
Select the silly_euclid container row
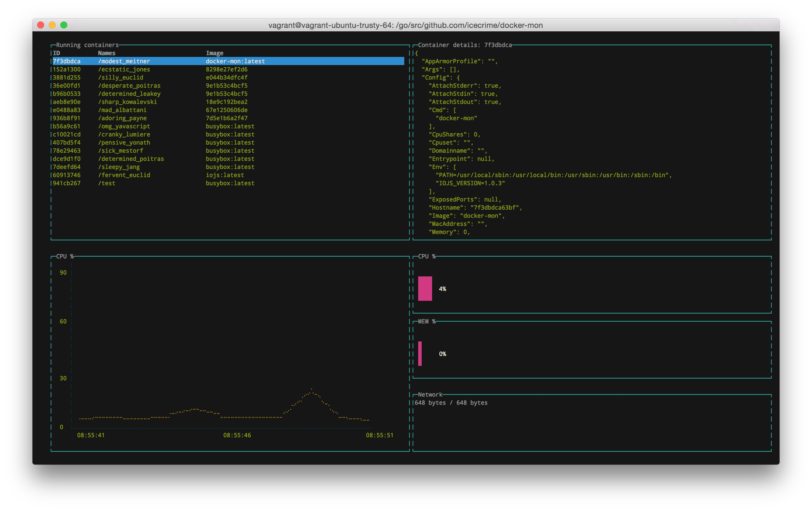pos(121,77)
